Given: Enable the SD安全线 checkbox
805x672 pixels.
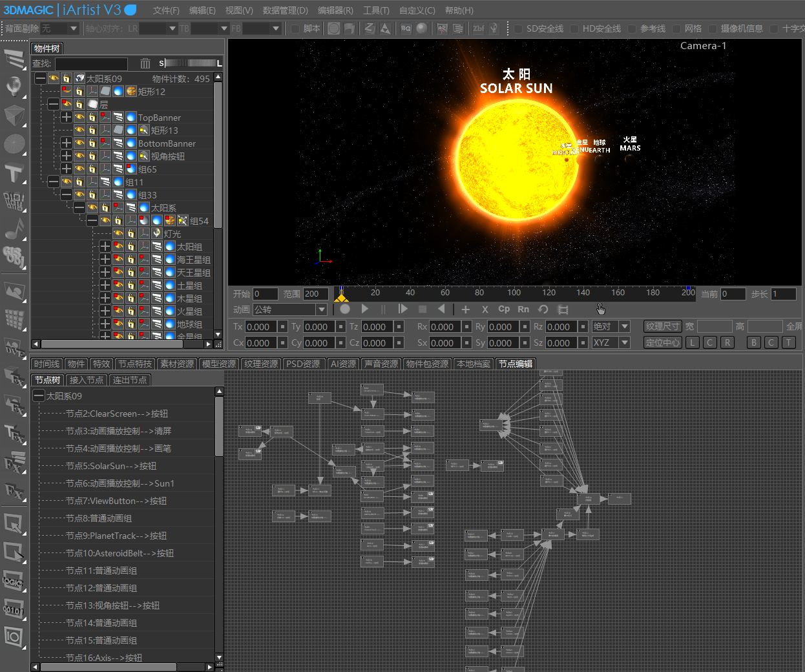Looking at the screenshot, I should point(518,28).
